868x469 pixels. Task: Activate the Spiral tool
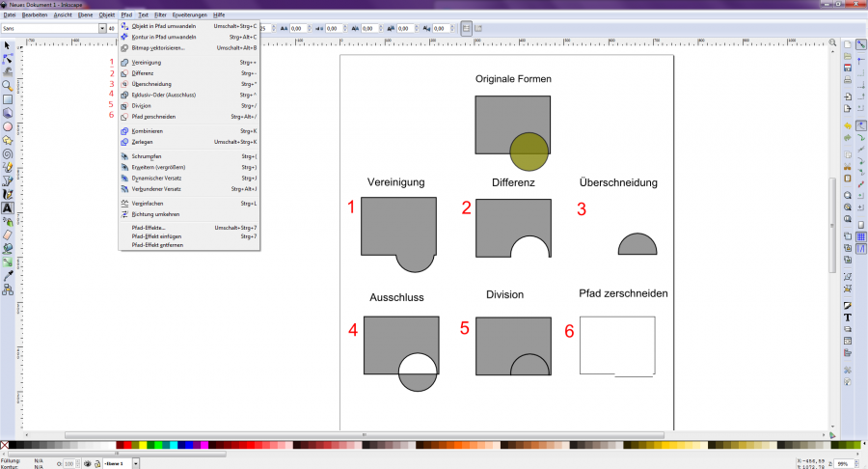coord(8,152)
